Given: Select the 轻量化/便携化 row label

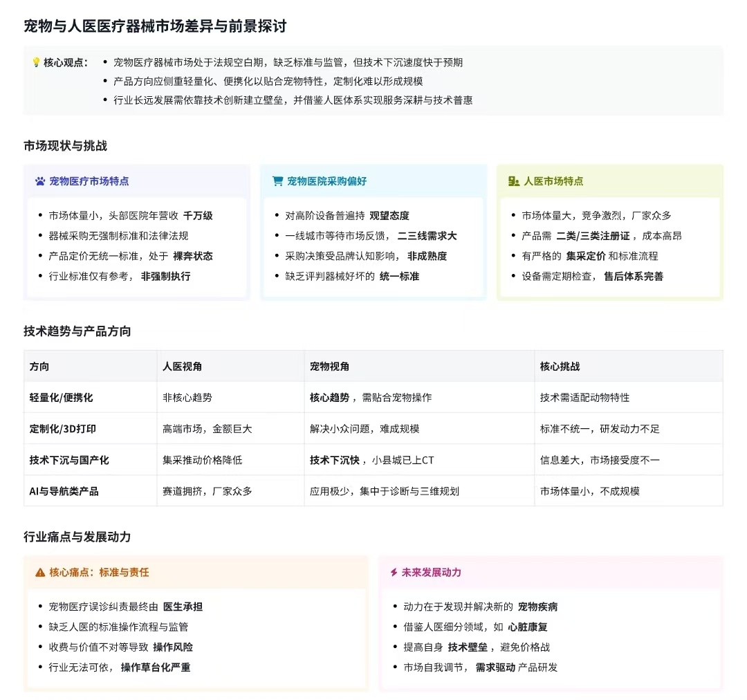Looking at the screenshot, I should pyautogui.click(x=61, y=398).
